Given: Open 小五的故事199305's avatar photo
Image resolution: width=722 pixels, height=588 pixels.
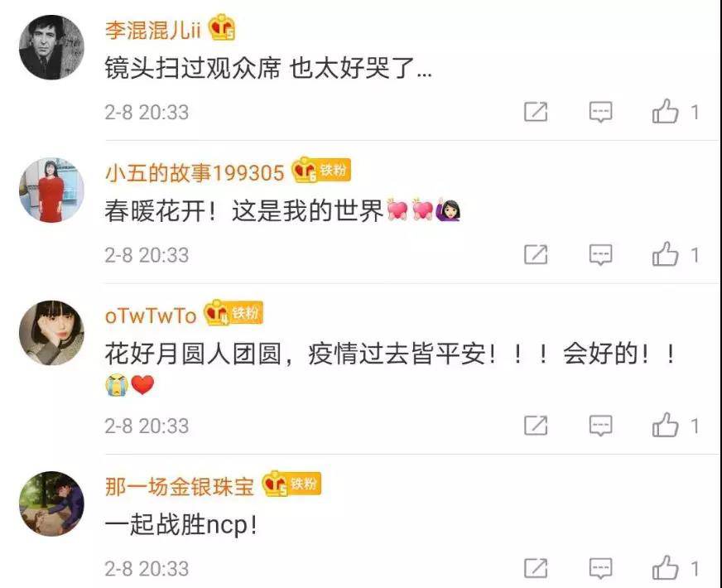Looking at the screenshot, I should click(x=51, y=190).
